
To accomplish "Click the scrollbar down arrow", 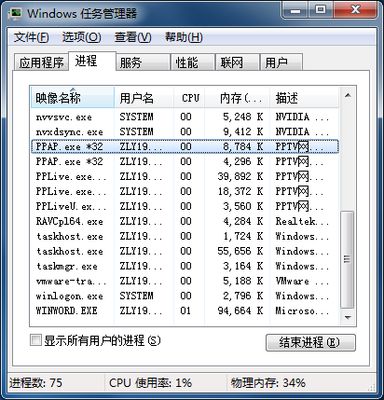I will pos(348,317).
